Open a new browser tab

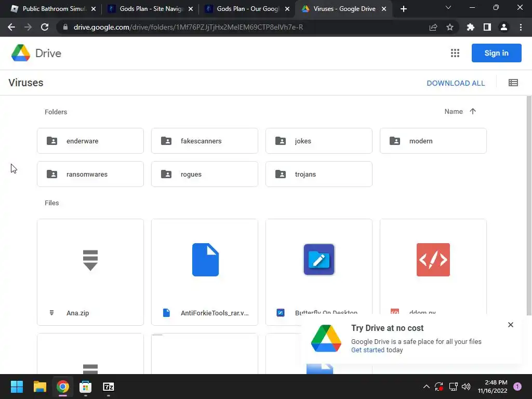click(x=403, y=9)
